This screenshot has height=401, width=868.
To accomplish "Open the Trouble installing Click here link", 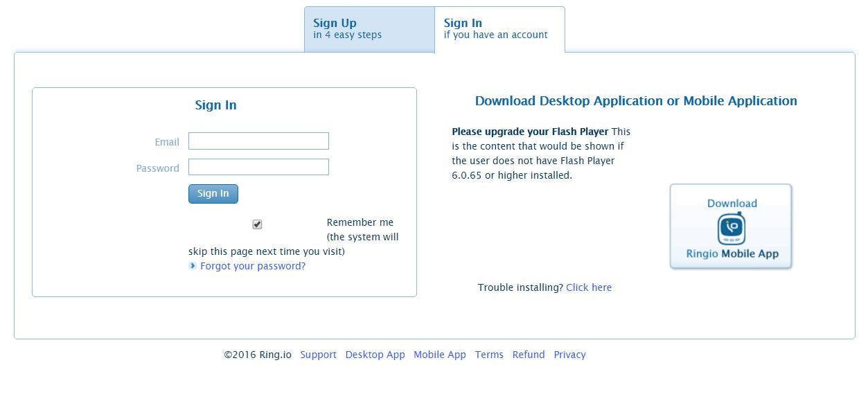I will (589, 287).
